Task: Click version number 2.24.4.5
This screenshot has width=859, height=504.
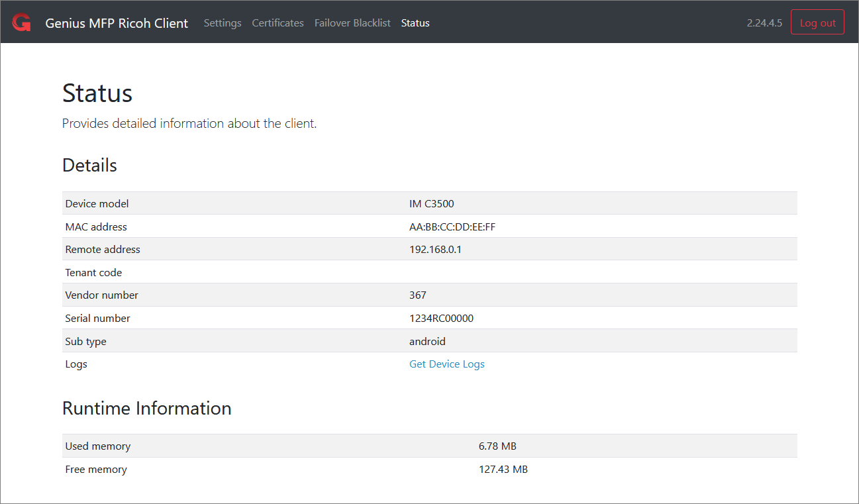Action: coord(764,23)
